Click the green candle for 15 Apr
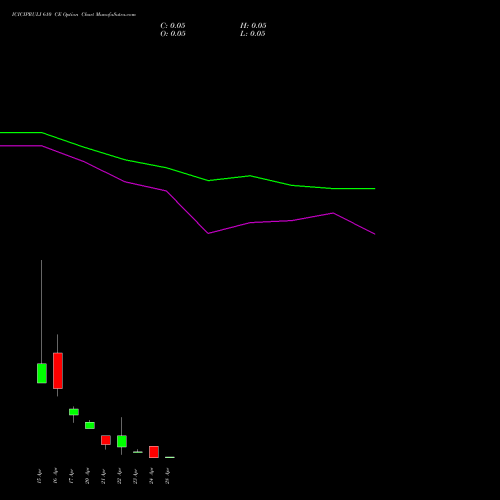Screen dimensions: 500x500 click(42, 373)
